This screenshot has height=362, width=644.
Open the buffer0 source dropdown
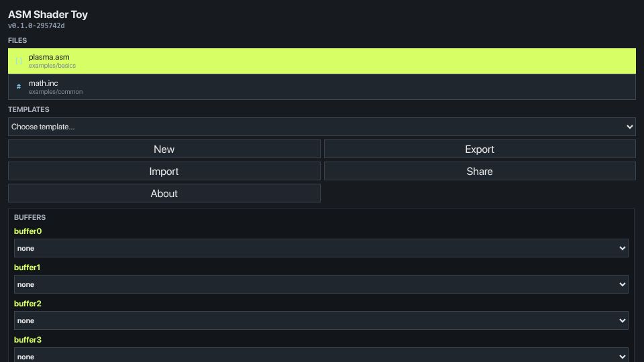[x=321, y=248]
